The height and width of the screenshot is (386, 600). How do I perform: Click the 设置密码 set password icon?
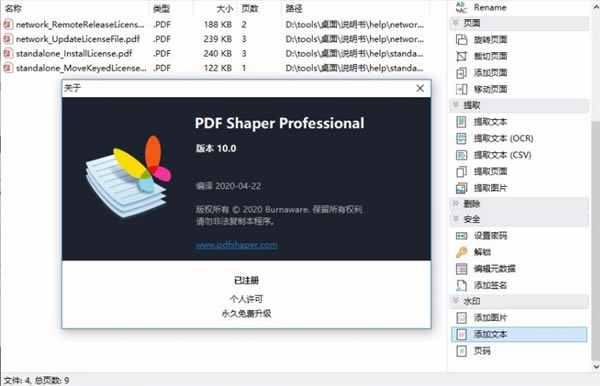pyautogui.click(x=461, y=236)
